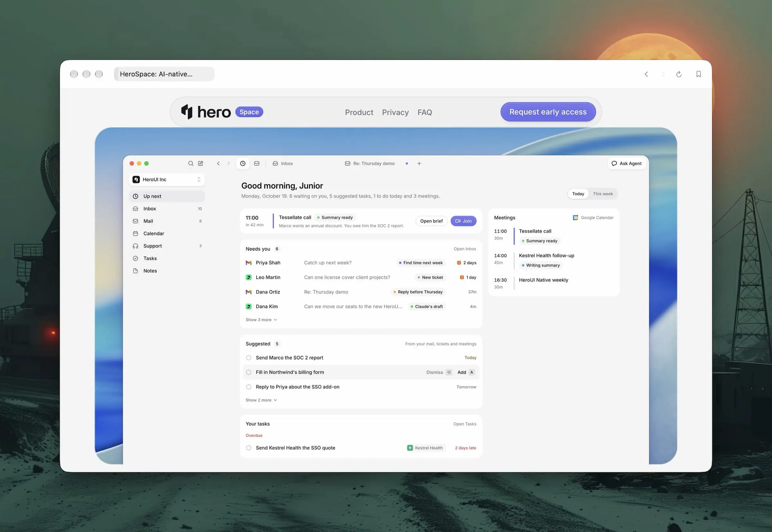772x532 pixels.
Task: Click Gmail icon beside Priya Shah
Action: click(249, 263)
